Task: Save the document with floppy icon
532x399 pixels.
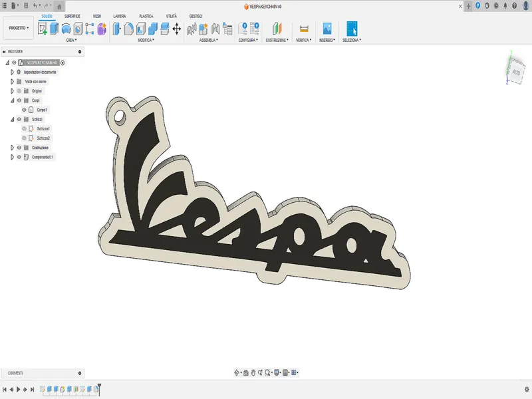Action: pyautogui.click(x=26, y=5)
